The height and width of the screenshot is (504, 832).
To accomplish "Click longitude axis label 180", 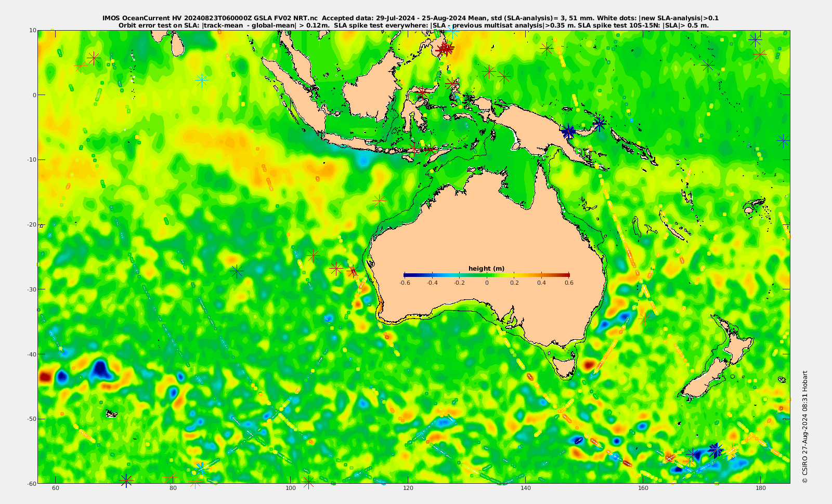I will [760, 488].
